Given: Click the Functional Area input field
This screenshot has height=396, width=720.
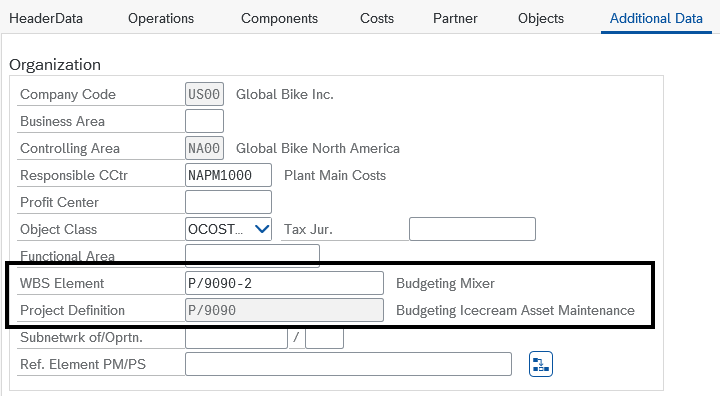Looking at the screenshot, I should 252,255.
